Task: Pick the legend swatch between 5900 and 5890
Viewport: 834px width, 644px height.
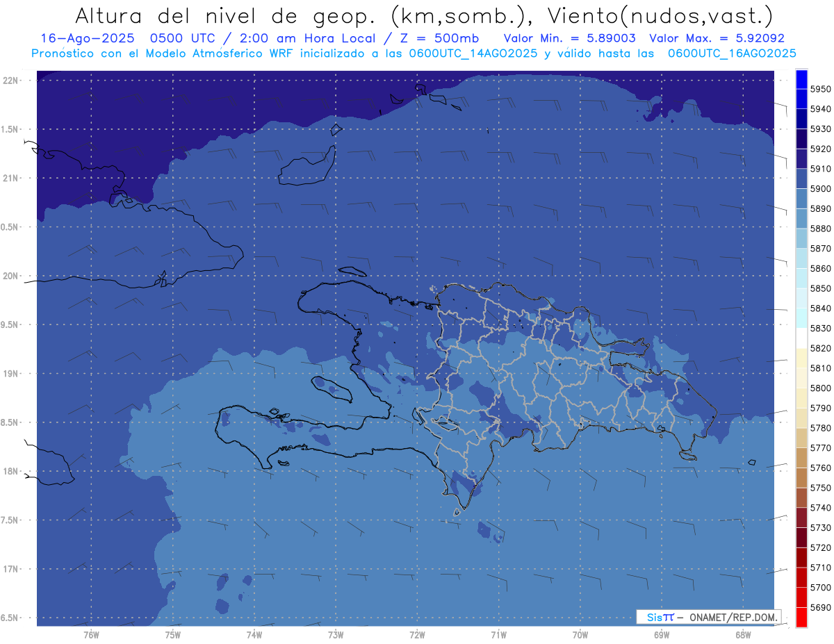Action: coord(801,199)
